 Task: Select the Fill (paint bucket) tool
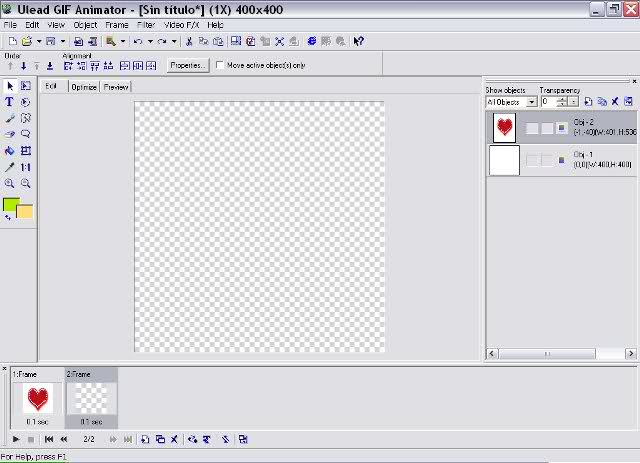tap(10, 151)
